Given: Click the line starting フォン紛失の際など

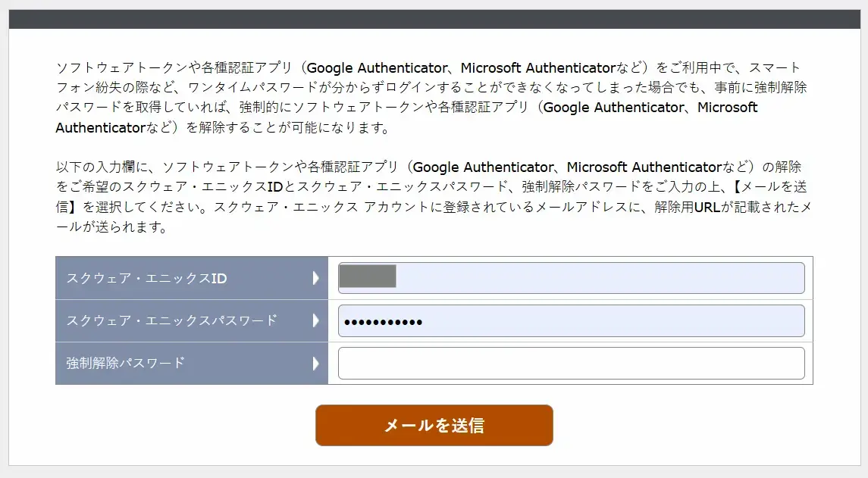Looking at the screenshot, I should coord(431,87).
